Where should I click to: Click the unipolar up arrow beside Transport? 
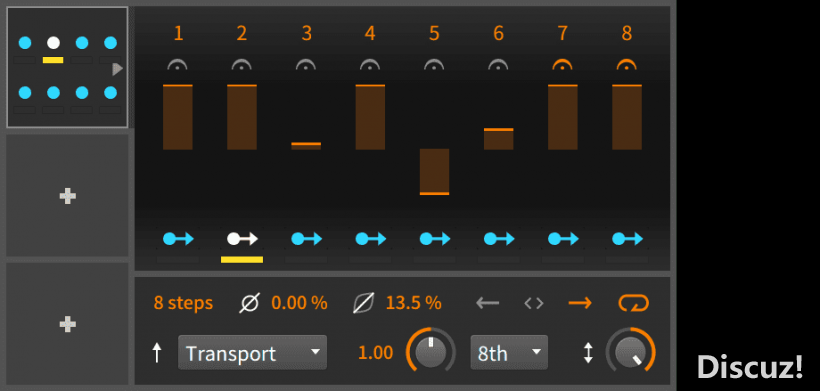tap(156, 353)
